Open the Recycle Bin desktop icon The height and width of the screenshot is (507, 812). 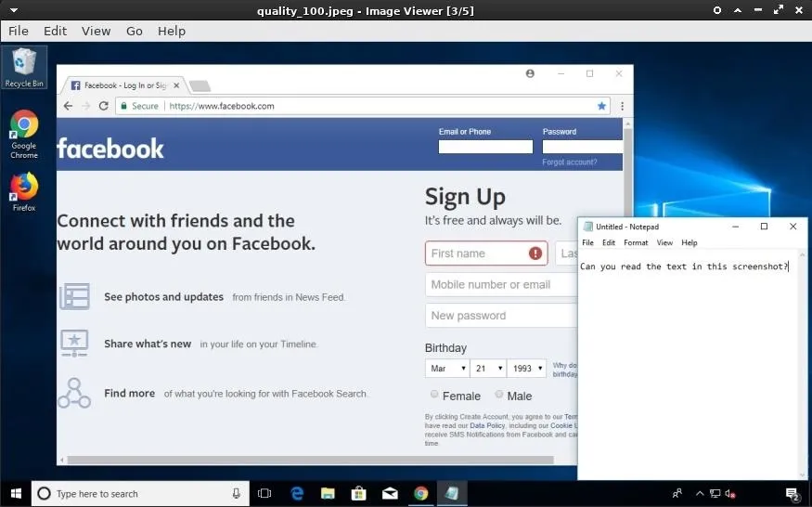tap(24, 68)
